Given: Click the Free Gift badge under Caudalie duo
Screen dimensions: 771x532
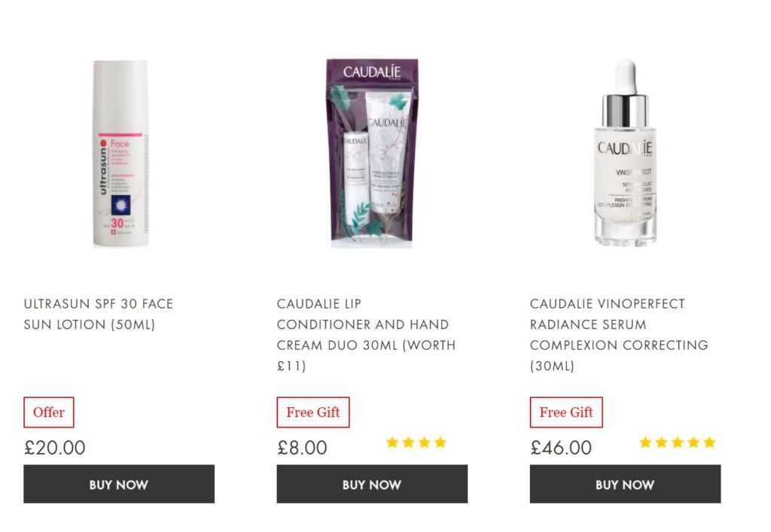Looking at the screenshot, I should coord(313,412).
